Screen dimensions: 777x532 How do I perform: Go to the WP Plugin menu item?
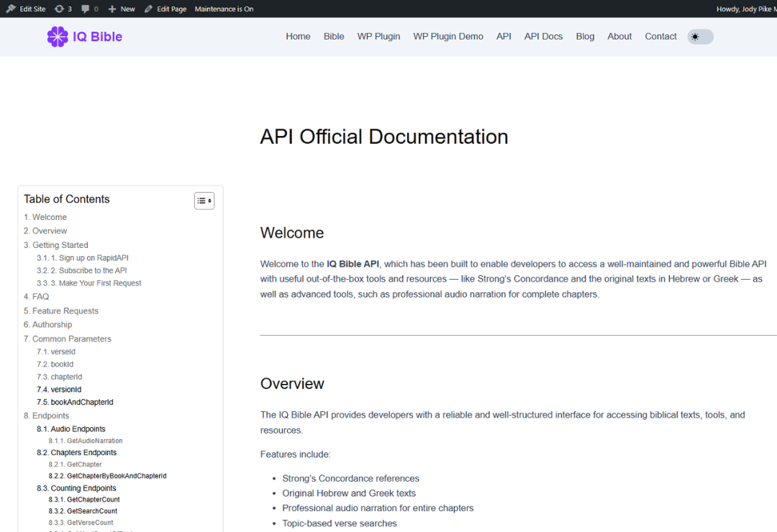tap(378, 37)
